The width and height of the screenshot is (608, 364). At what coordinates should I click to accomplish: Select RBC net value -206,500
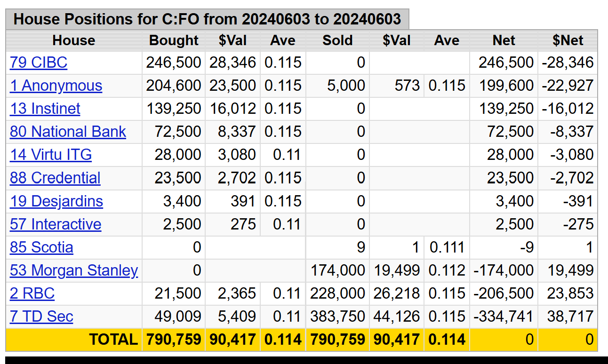504,293
